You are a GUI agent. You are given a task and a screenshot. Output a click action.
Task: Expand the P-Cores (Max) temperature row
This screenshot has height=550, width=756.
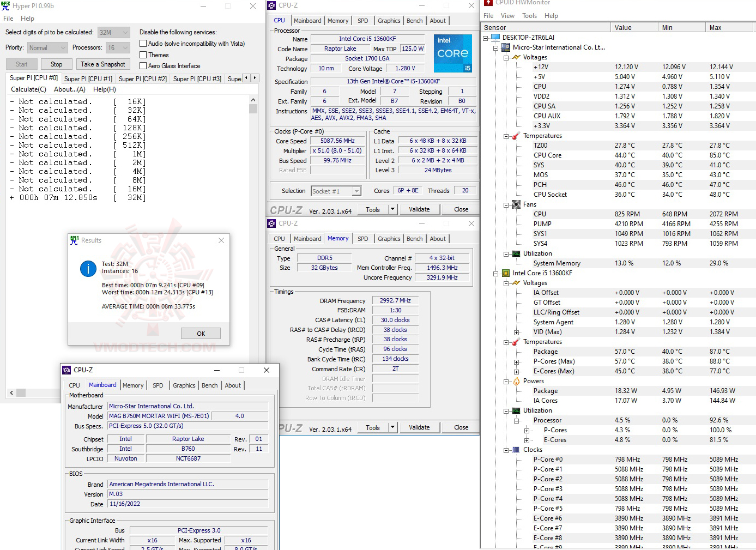click(x=516, y=361)
